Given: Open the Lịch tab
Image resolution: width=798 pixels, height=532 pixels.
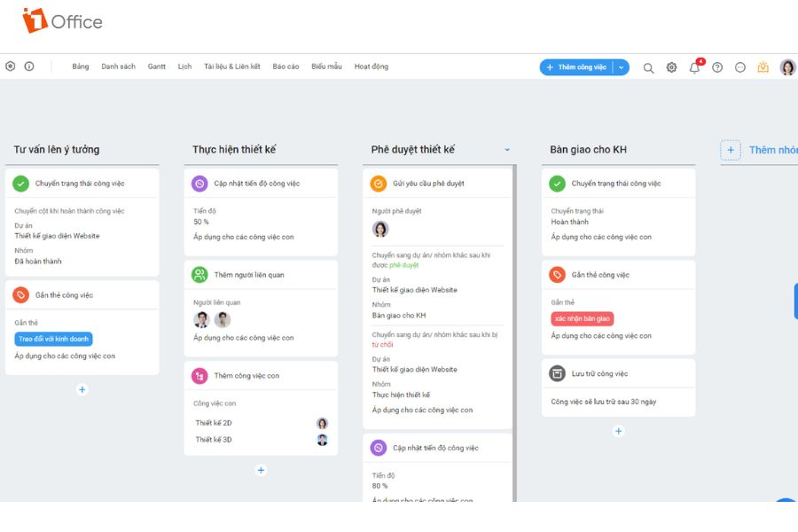Looking at the screenshot, I should pyautogui.click(x=184, y=66).
